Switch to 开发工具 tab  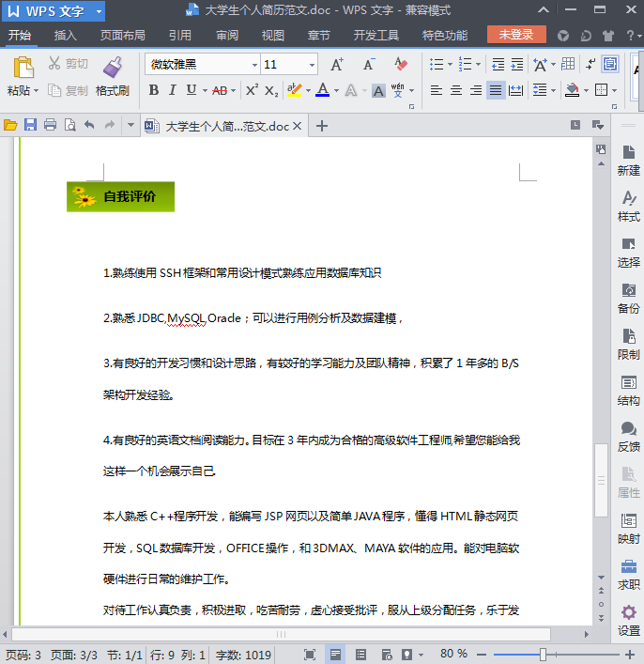(x=376, y=35)
